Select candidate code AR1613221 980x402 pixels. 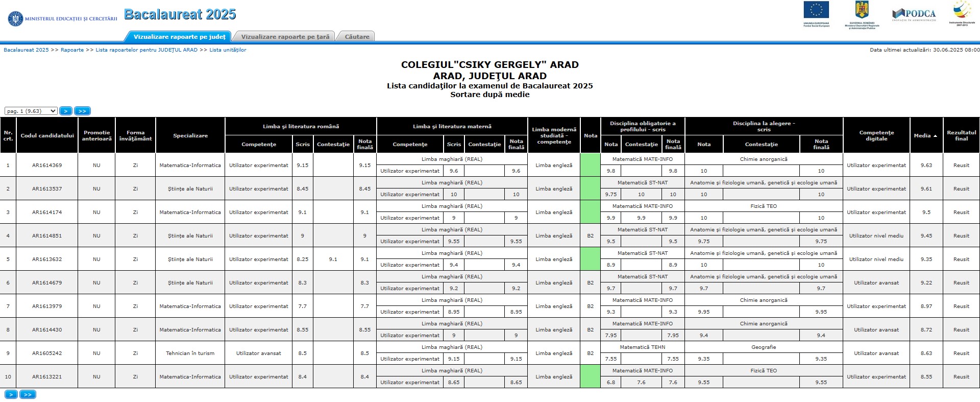pyautogui.click(x=47, y=377)
